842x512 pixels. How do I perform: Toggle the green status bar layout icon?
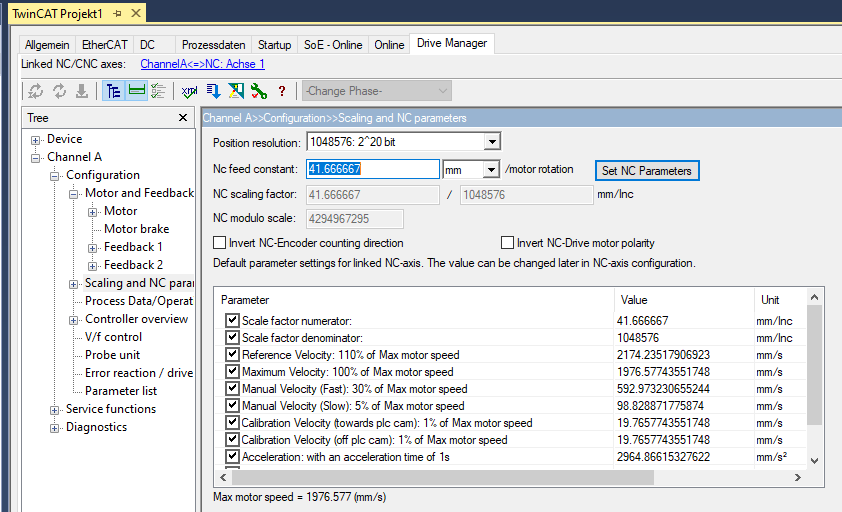[x=136, y=91]
